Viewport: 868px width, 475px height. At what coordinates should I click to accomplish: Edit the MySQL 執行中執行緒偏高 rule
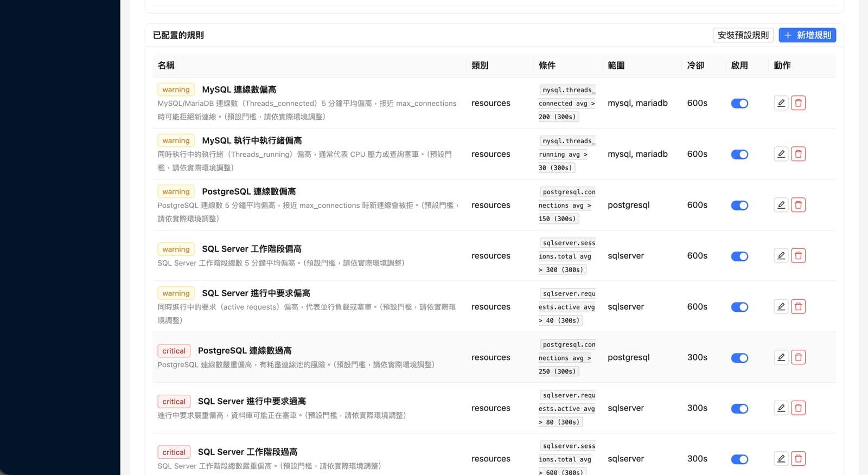(x=781, y=154)
